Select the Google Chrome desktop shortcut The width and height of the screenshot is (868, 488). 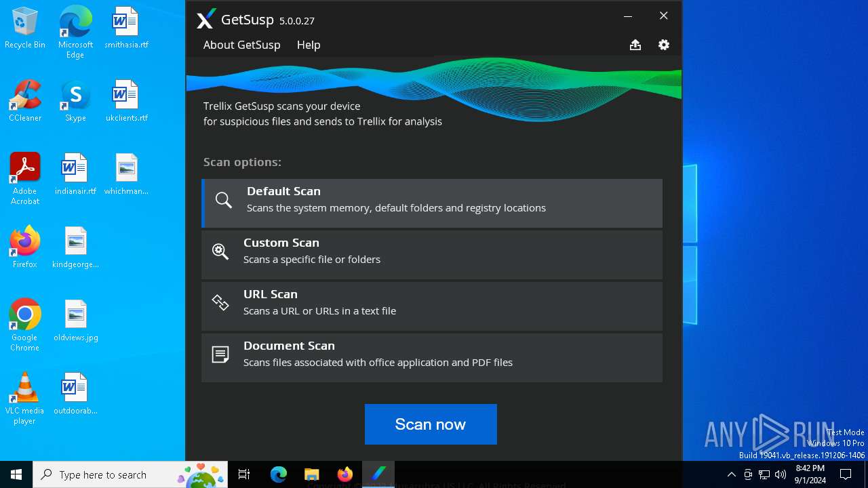[x=25, y=325]
